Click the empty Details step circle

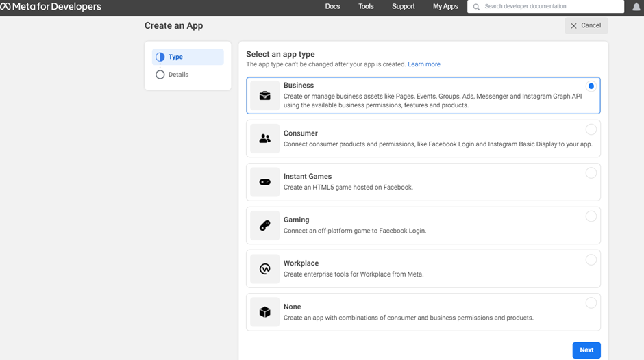tap(160, 75)
